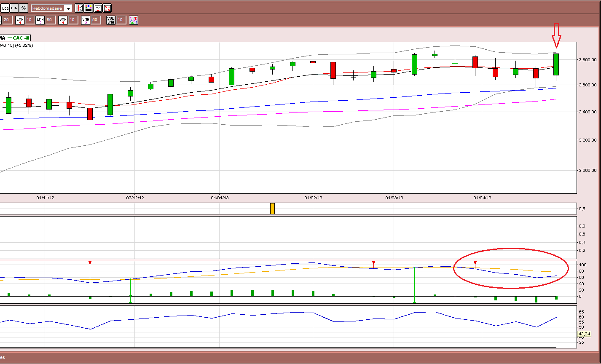Click the 3 000,00 price axis label
Image resolution: width=601 pixels, height=364 pixels.
click(588, 171)
